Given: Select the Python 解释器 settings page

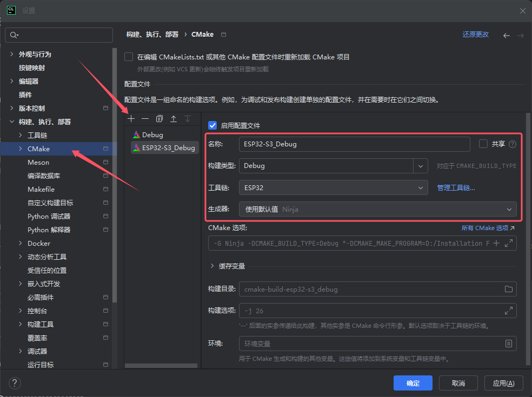Looking at the screenshot, I should point(49,230).
